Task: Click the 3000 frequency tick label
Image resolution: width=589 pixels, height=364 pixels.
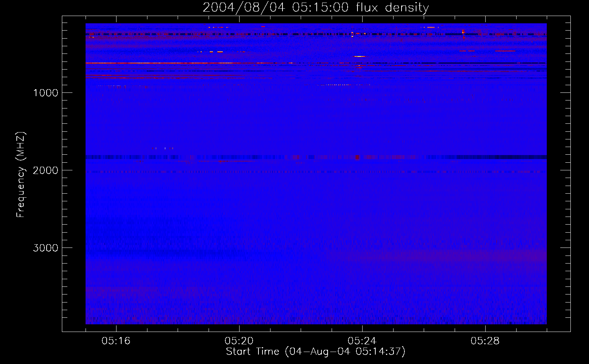Action: 46,248
